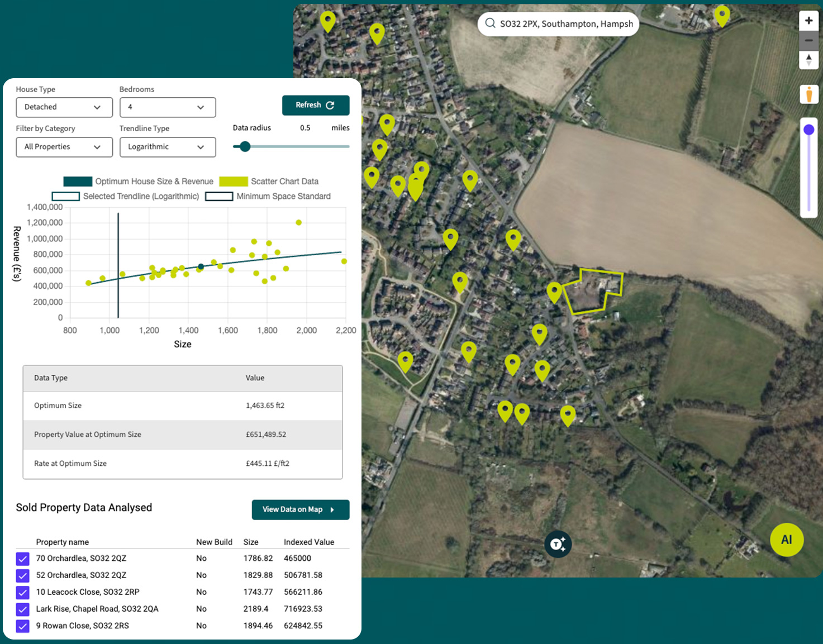The width and height of the screenshot is (823, 644).
Task: Uncheck 52 Orchardlea, SO32 2QZ row
Action: tap(22, 575)
